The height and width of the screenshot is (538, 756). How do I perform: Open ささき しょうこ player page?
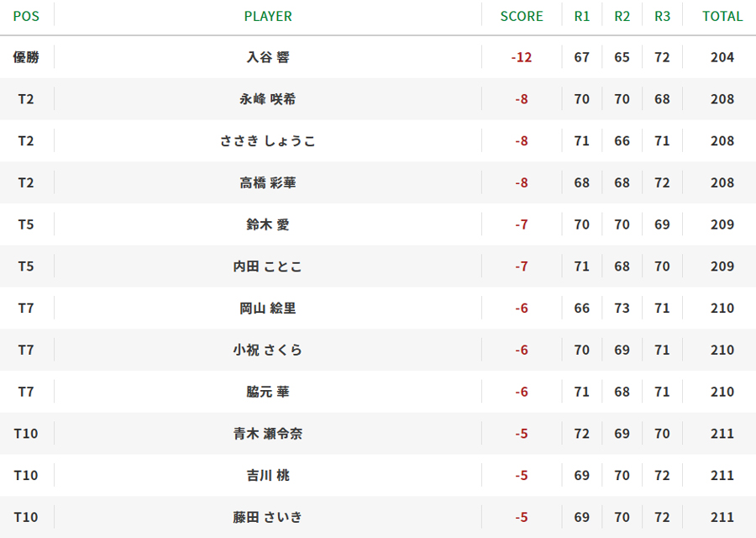click(268, 141)
